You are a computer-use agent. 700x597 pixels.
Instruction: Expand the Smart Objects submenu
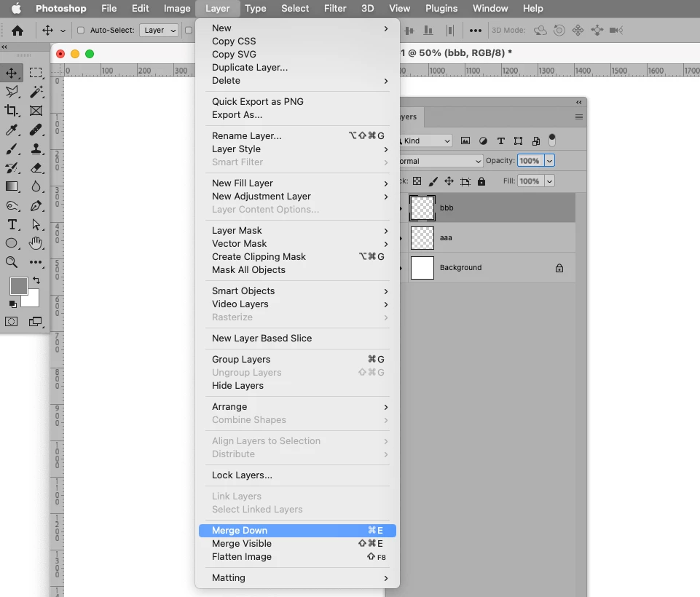[x=297, y=291]
